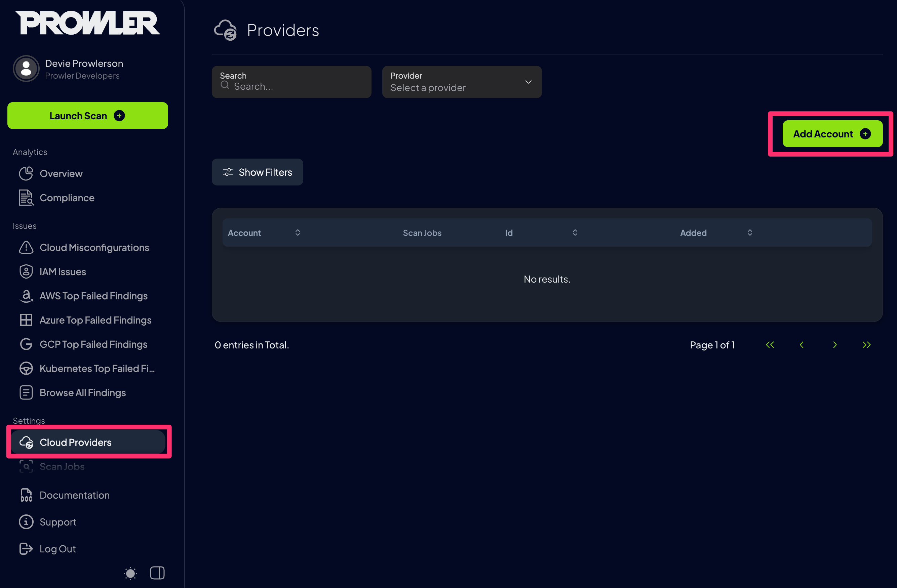
Task: Open Cloud Providers settings
Action: pos(75,442)
